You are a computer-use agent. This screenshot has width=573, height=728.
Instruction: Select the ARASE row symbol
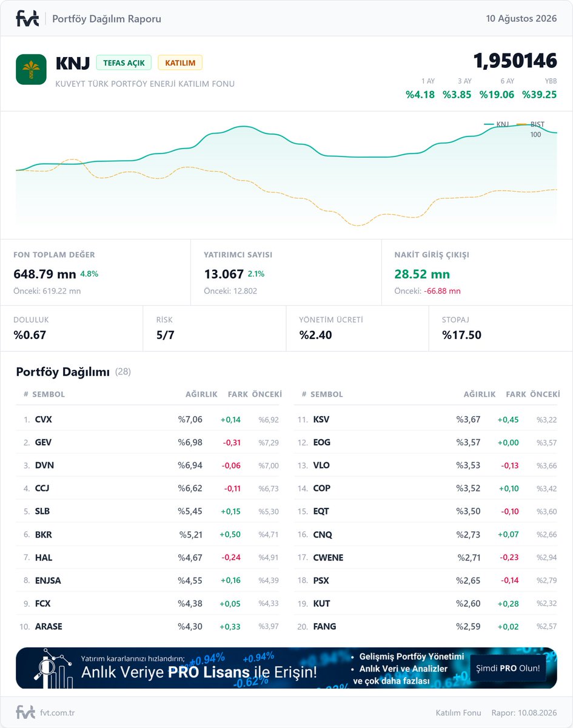pos(49,627)
